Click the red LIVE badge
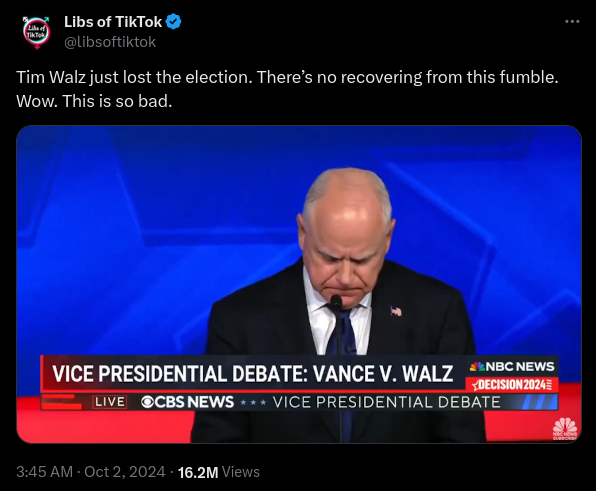The width and height of the screenshot is (596, 491). (x=110, y=402)
